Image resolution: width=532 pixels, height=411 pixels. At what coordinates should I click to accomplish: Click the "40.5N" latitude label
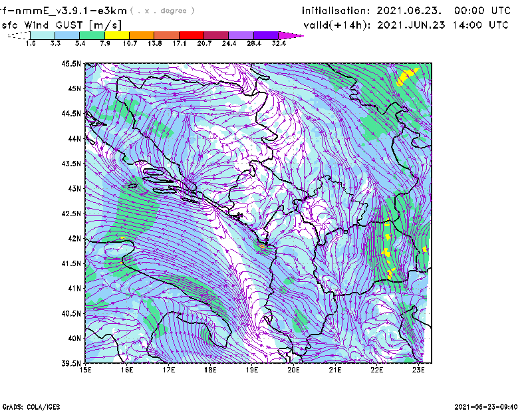click(71, 313)
